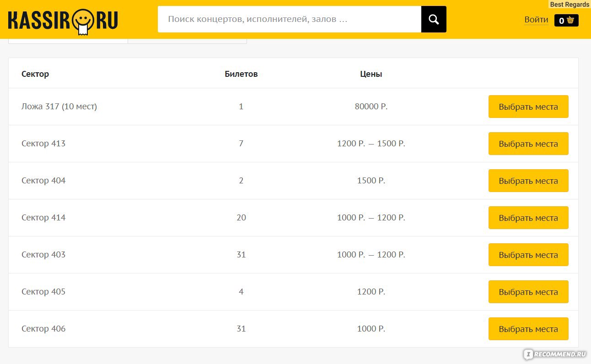Click ticket count 7 for Сектор 413
Image resolution: width=591 pixels, height=364 pixels.
tap(241, 144)
